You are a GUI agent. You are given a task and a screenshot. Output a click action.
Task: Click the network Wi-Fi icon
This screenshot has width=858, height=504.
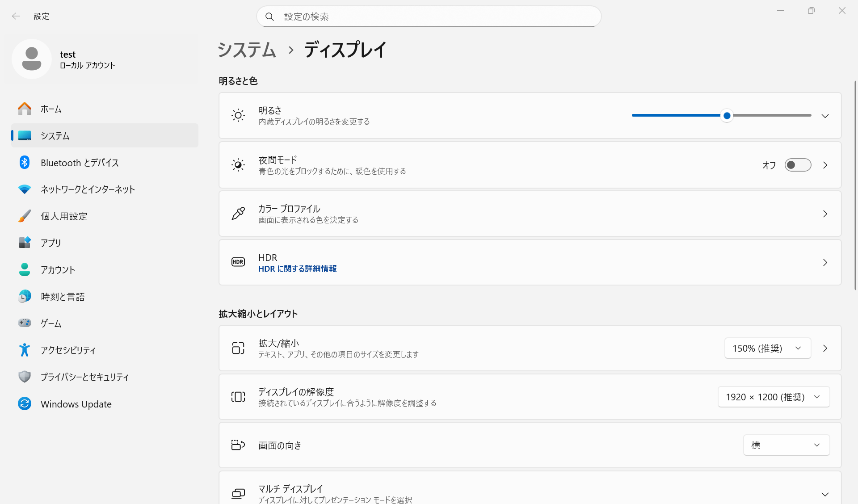(25, 189)
